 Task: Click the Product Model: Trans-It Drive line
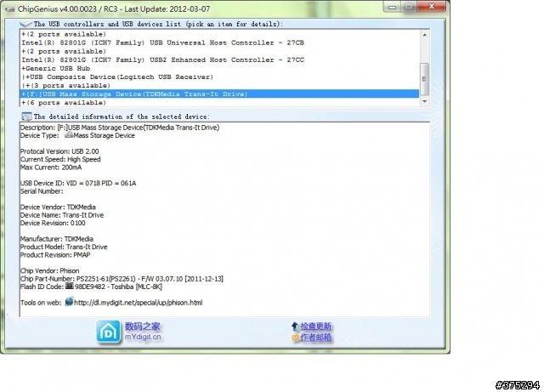(64, 247)
